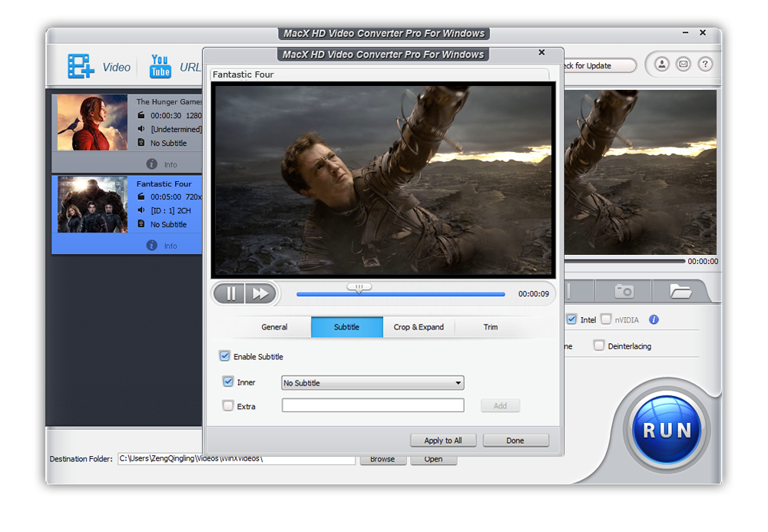Click the add Video icon
The width and height of the screenshot is (768, 532).
[x=81, y=66]
